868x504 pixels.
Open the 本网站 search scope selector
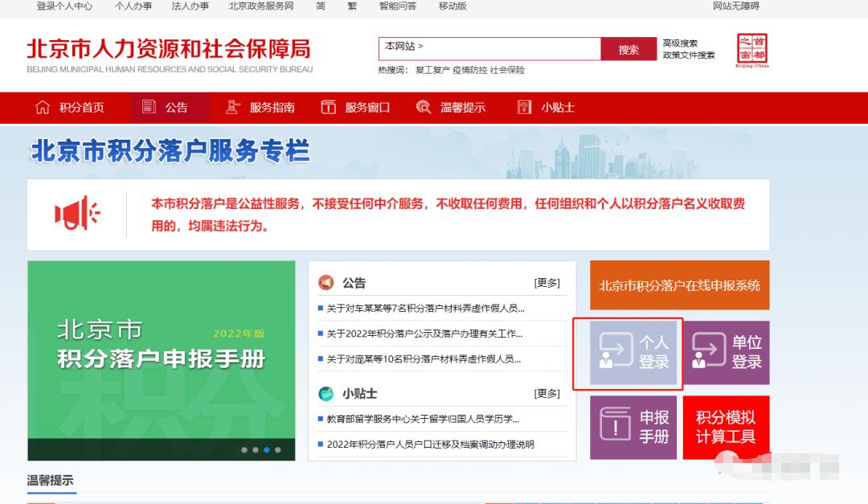pyautogui.click(x=403, y=46)
